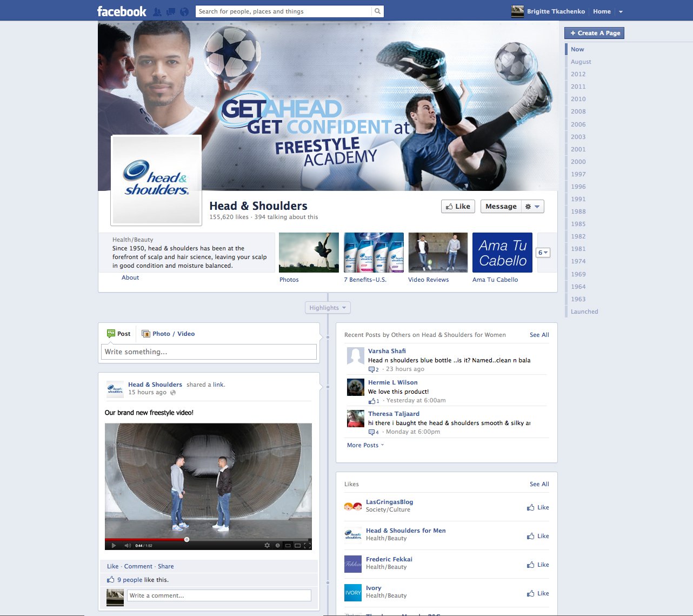Click Like link under the video post
The height and width of the screenshot is (616, 693).
point(112,566)
